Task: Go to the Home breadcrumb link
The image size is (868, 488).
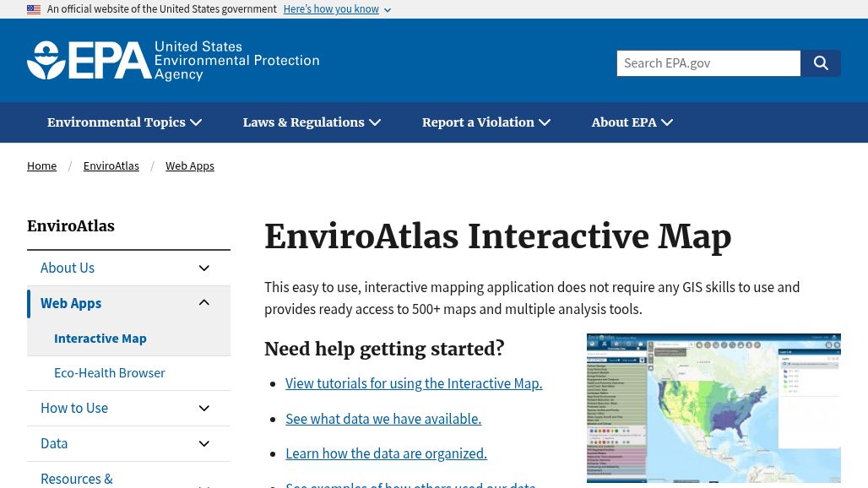Action: [41, 166]
